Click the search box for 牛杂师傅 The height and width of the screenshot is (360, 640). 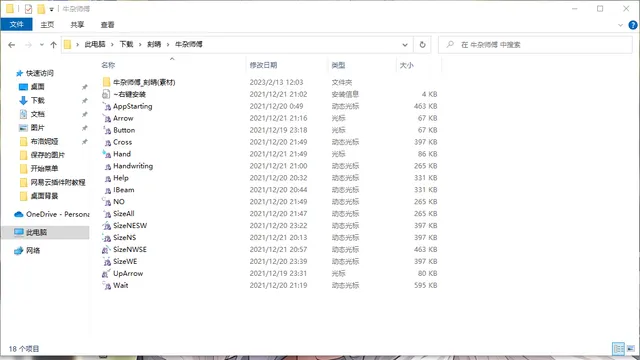[x=535, y=45]
